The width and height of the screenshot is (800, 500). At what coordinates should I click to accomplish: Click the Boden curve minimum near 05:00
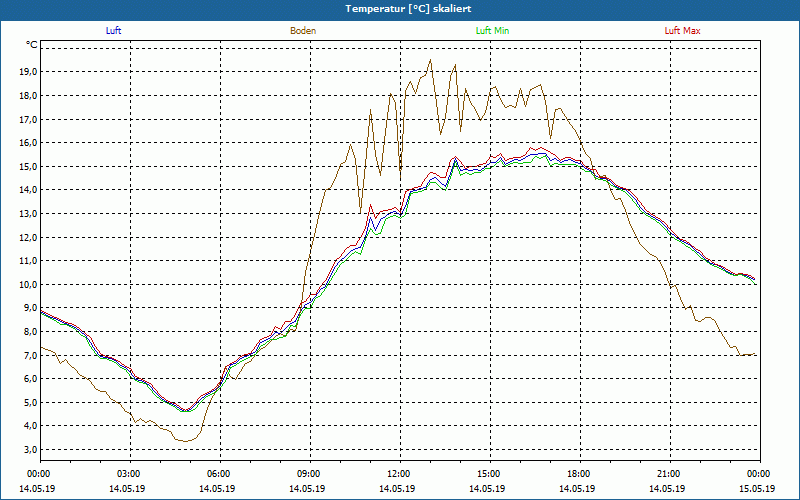(x=186, y=441)
